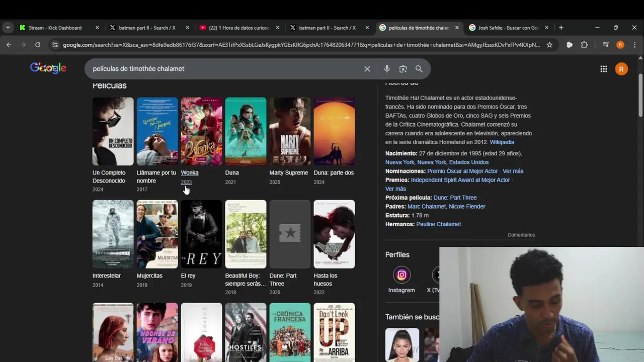Open the Nueva York birthplace link
This screenshot has height=362, width=644.
click(x=400, y=162)
